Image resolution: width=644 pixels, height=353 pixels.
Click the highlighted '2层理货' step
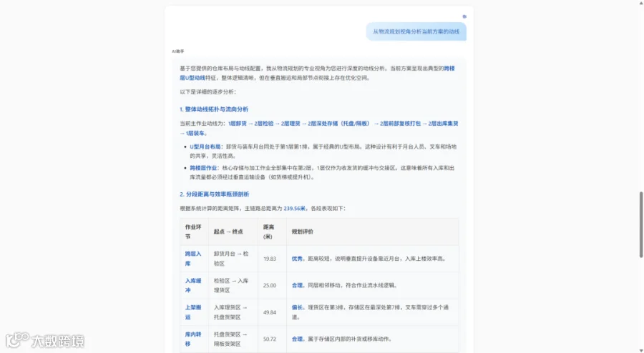click(291, 124)
